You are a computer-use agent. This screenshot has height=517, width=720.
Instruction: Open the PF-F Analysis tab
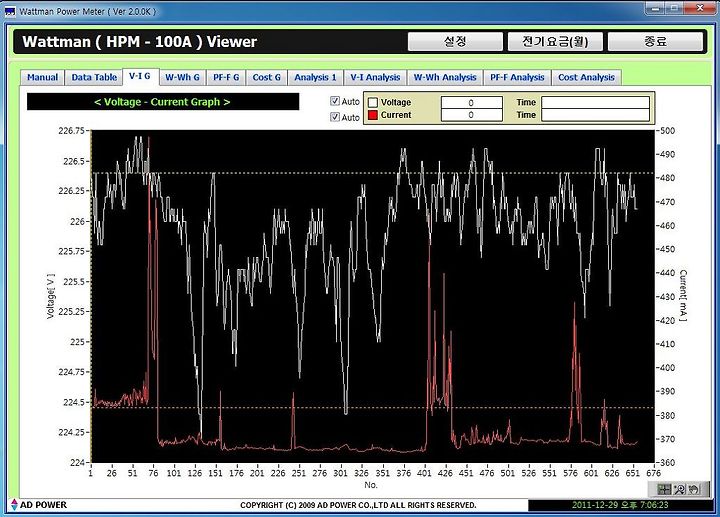(x=517, y=77)
